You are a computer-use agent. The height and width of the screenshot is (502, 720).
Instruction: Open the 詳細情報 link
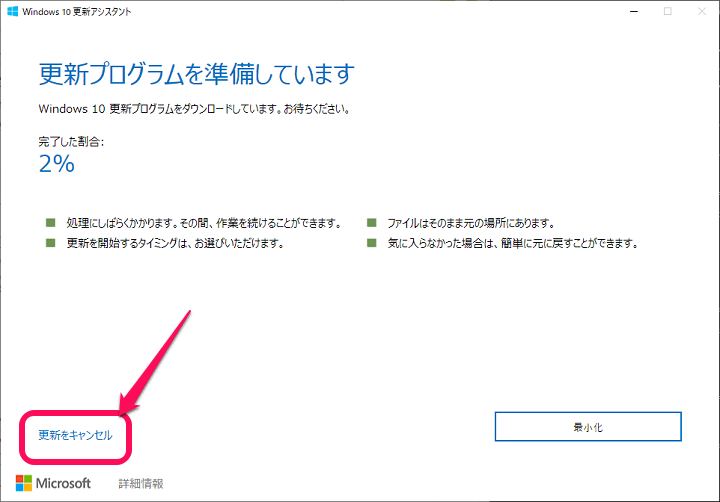(x=141, y=484)
